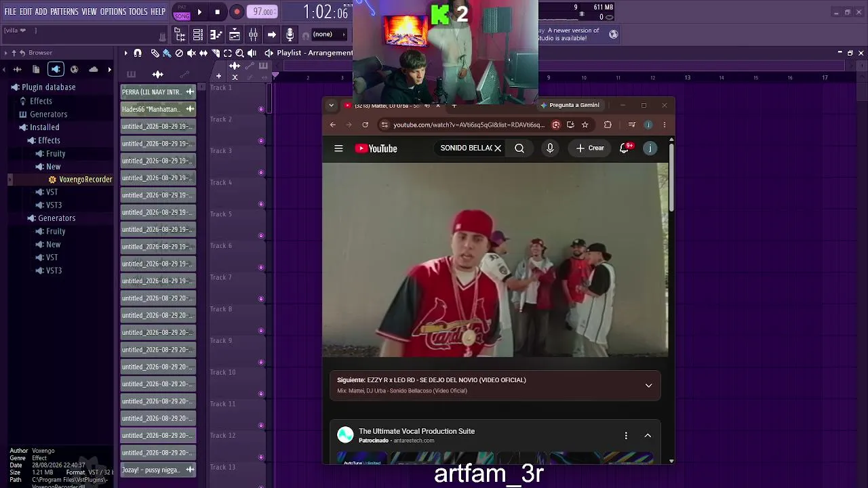Screen dimensions: 868x488
Task: Toggle the record button in FL Studio
Action: (237, 12)
